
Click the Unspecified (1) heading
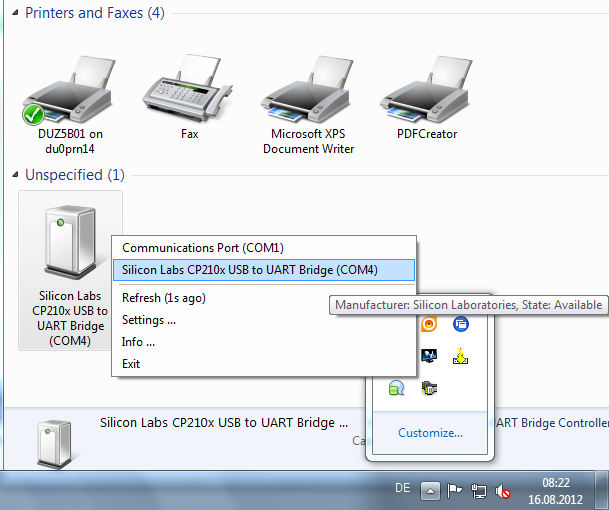click(75, 175)
